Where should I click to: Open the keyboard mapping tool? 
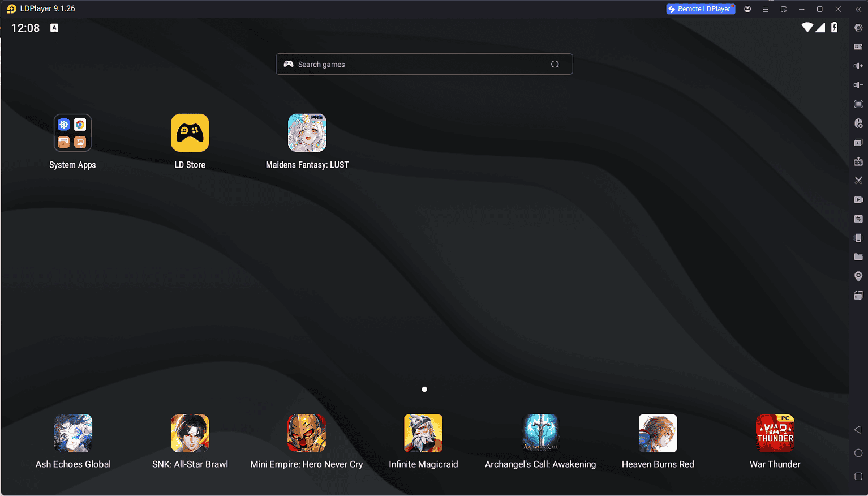pos(858,46)
